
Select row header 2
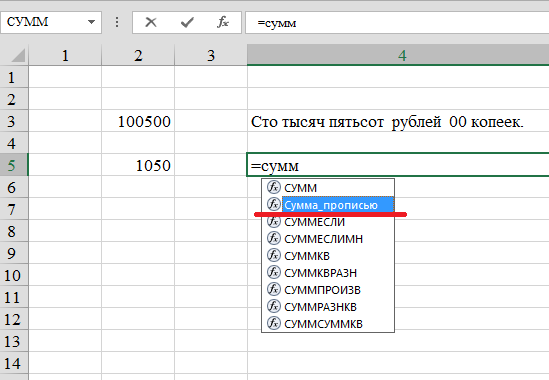pyautogui.click(x=14, y=99)
